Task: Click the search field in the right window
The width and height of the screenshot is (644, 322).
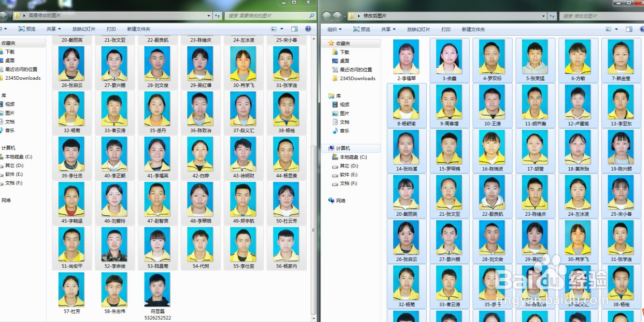Action: click(x=601, y=16)
